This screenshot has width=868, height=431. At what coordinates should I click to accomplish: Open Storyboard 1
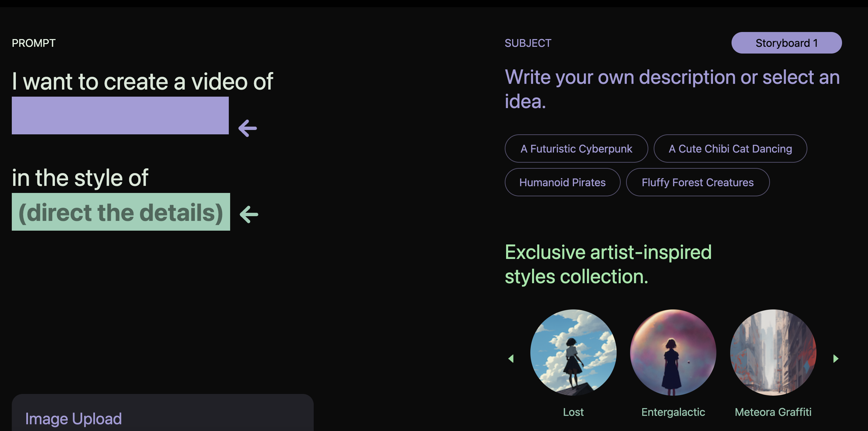(x=786, y=42)
